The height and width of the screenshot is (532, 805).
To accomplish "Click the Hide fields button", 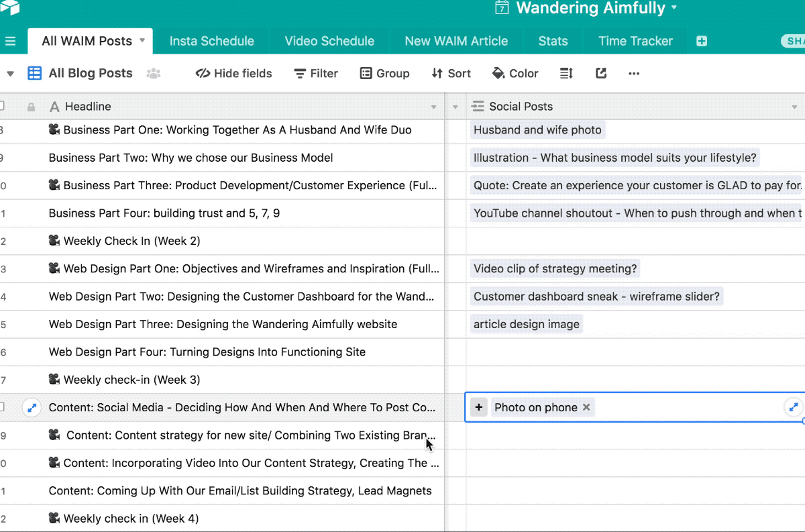I will (233, 73).
